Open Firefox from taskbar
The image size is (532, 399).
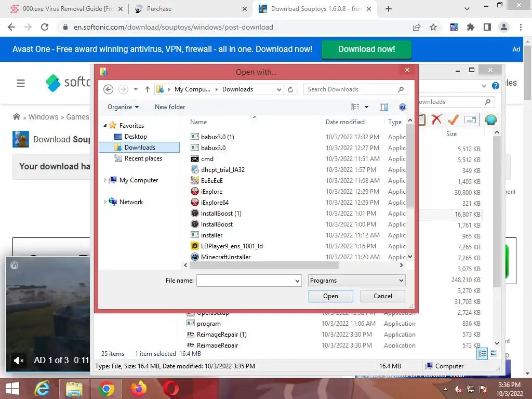coord(138,389)
